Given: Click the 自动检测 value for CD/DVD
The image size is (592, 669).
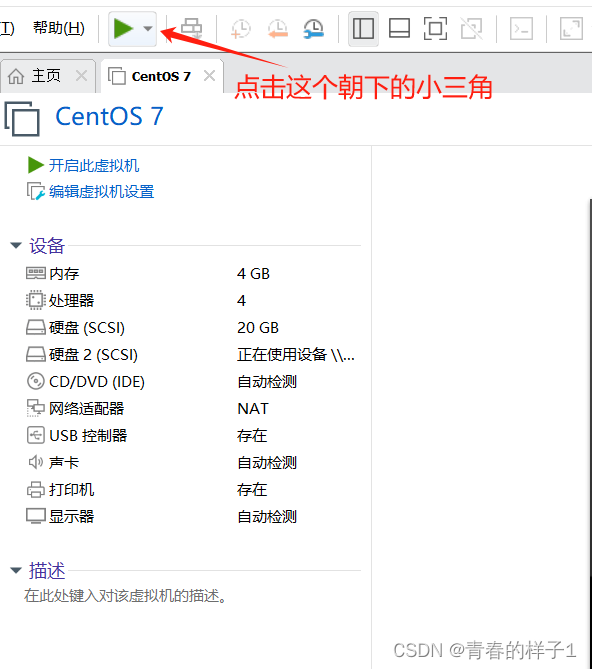Looking at the screenshot, I should (x=267, y=381).
